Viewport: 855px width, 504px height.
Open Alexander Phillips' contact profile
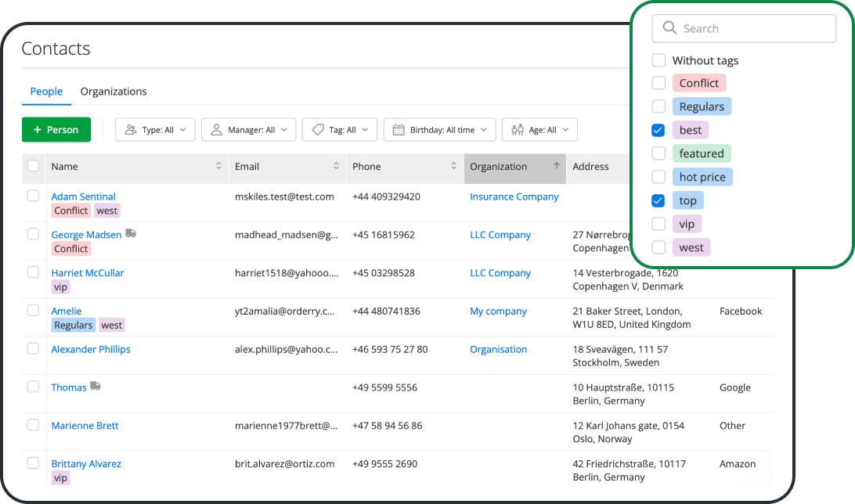point(90,349)
